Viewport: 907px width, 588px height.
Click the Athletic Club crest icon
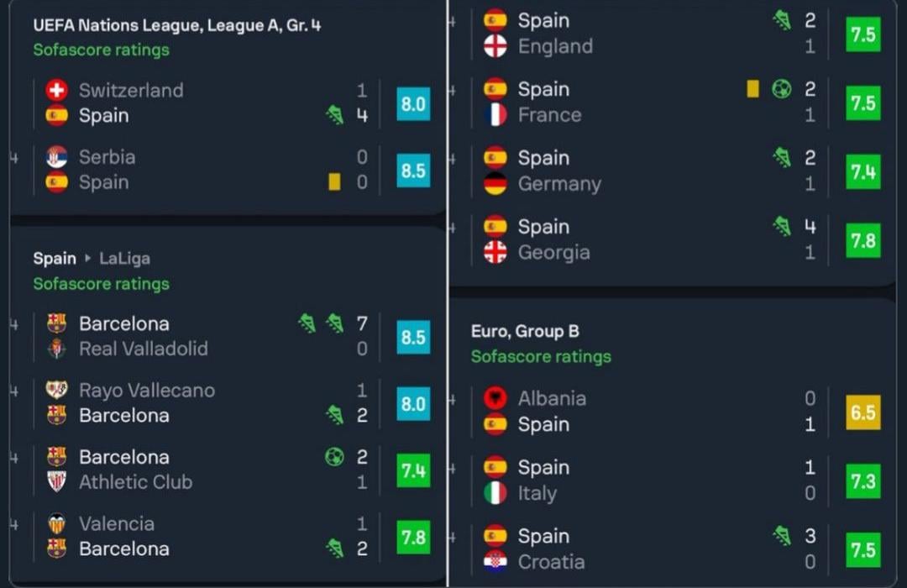point(56,481)
